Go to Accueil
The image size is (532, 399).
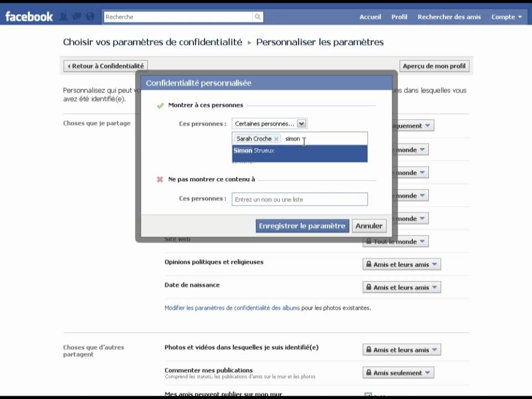[370, 17]
